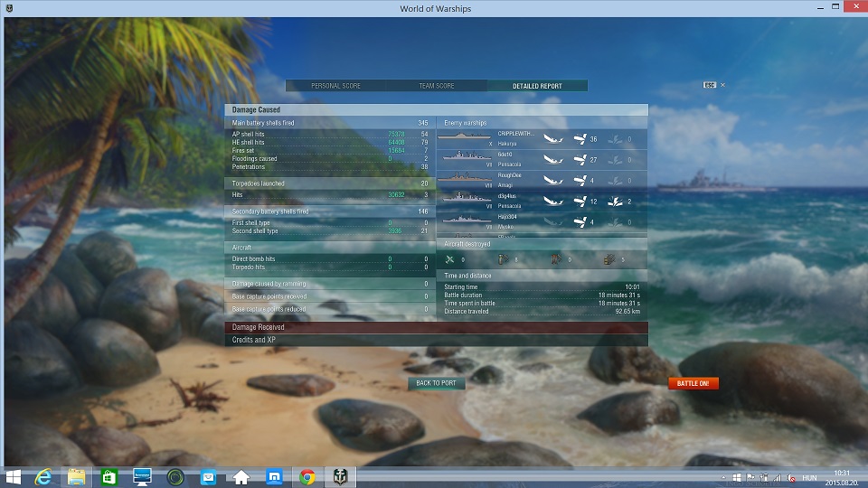Open File Explorer from the taskbar
868x488 pixels.
pos(76,477)
